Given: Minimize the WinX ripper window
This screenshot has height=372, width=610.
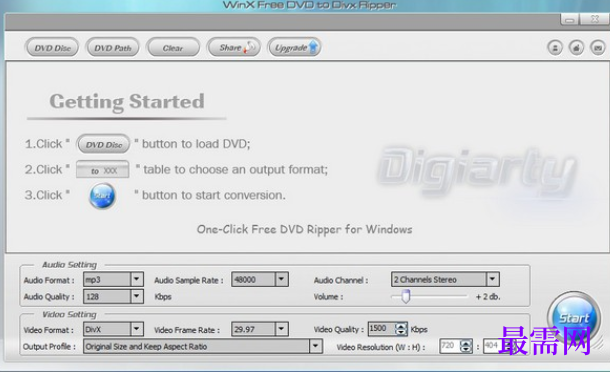Looking at the screenshot, I should point(570,19).
